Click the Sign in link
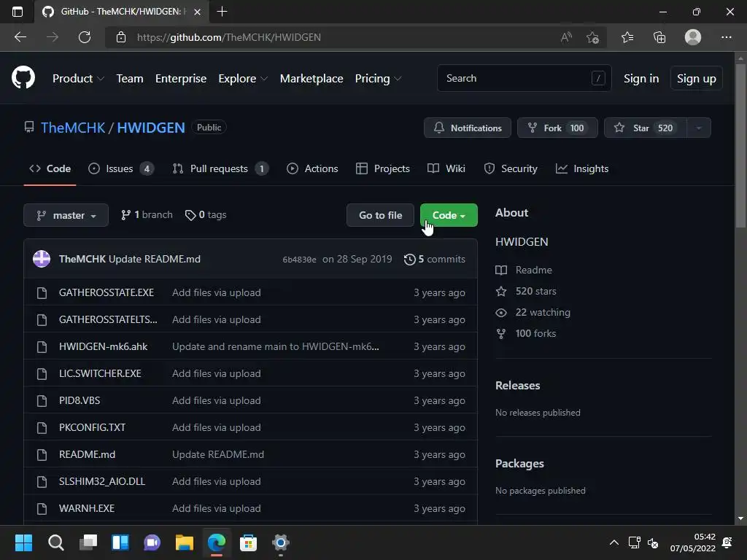This screenshot has width=747, height=560. click(641, 79)
